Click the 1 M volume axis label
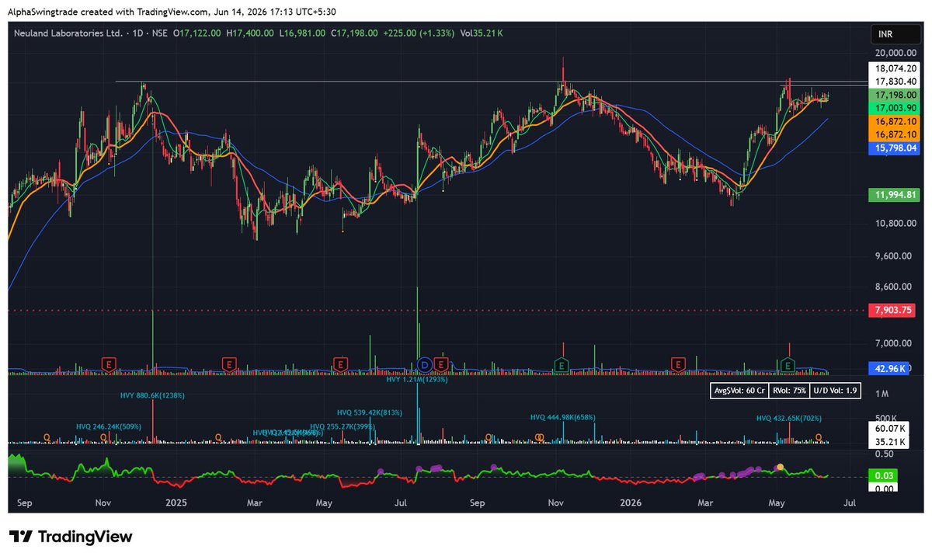The width and height of the screenshot is (932, 560). (x=882, y=395)
